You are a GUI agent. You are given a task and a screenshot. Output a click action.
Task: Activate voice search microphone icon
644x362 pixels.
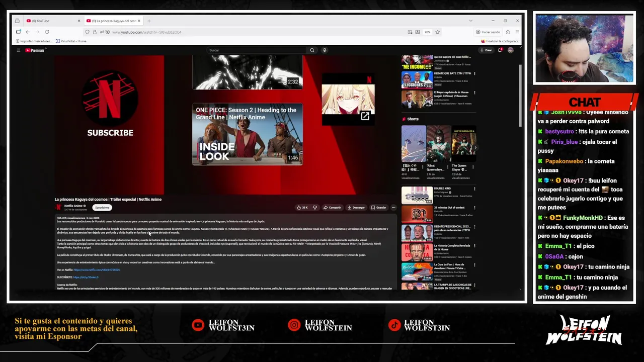pyautogui.click(x=325, y=50)
